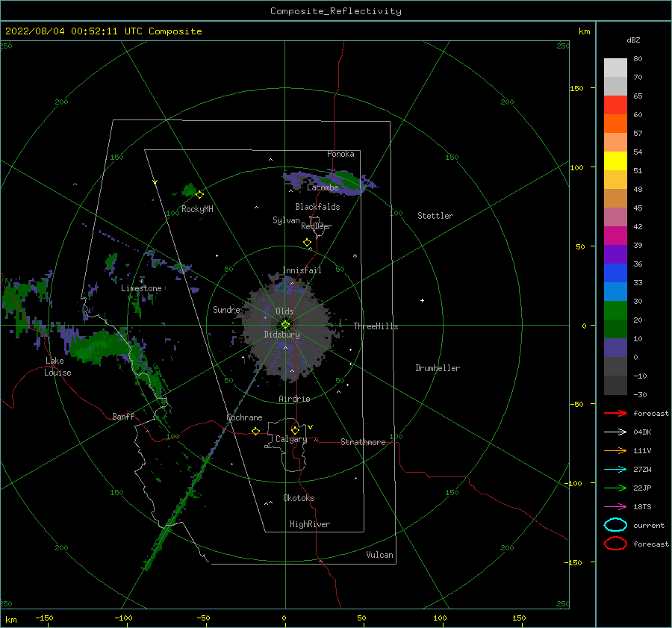Click the km unit label at top right
Viewport: 672px width, 628px height.
(x=585, y=31)
